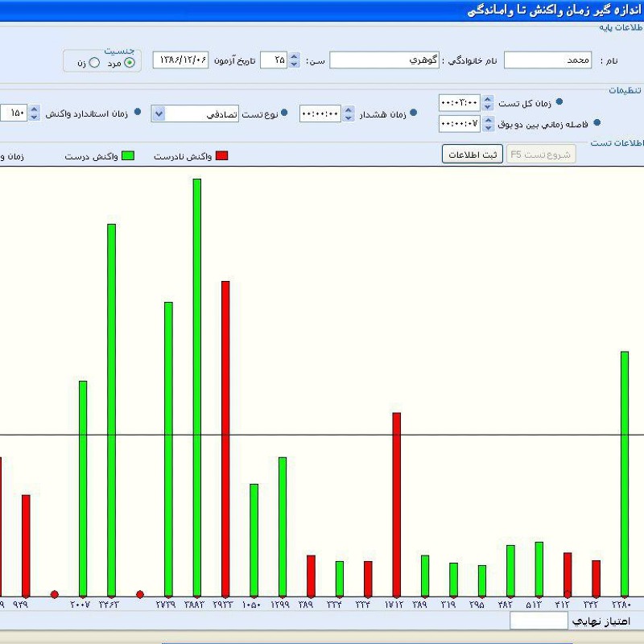This screenshot has height=644, width=644.
Task: Click the tallest green bar in the chart
Action: (x=197, y=386)
